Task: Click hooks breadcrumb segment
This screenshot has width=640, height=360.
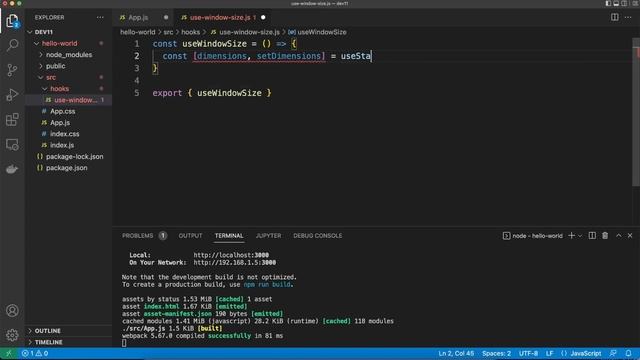Action: point(191,32)
